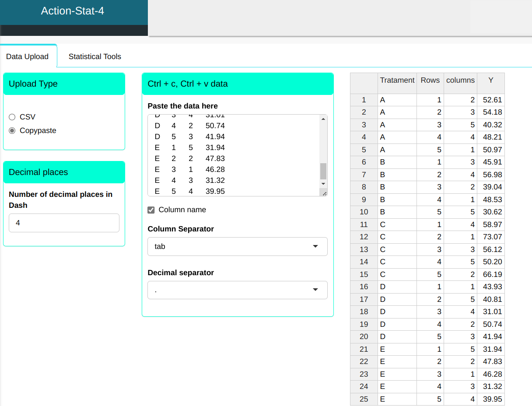The height and width of the screenshot is (406, 532).
Task: Select table cell with value 30.62
Action: pyautogui.click(x=491, y=212)
